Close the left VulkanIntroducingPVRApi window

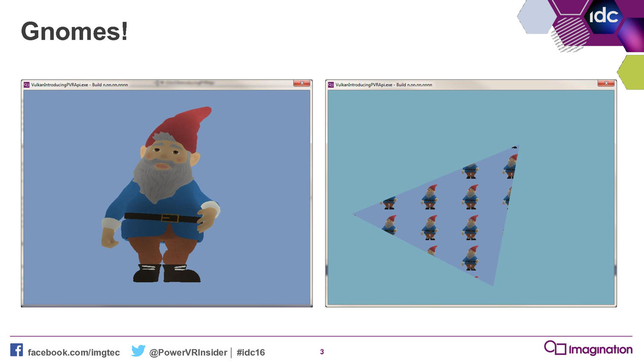click(x=302, y=83)
